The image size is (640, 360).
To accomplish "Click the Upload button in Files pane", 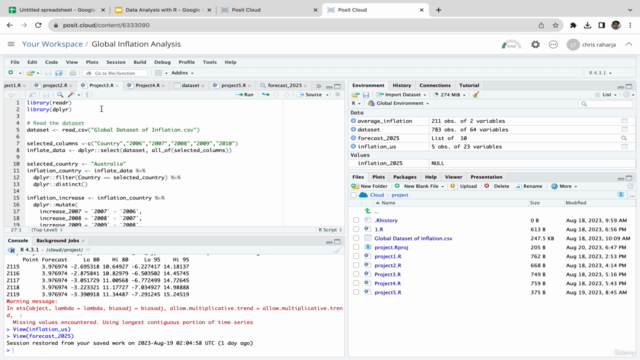I will (464, 186).
